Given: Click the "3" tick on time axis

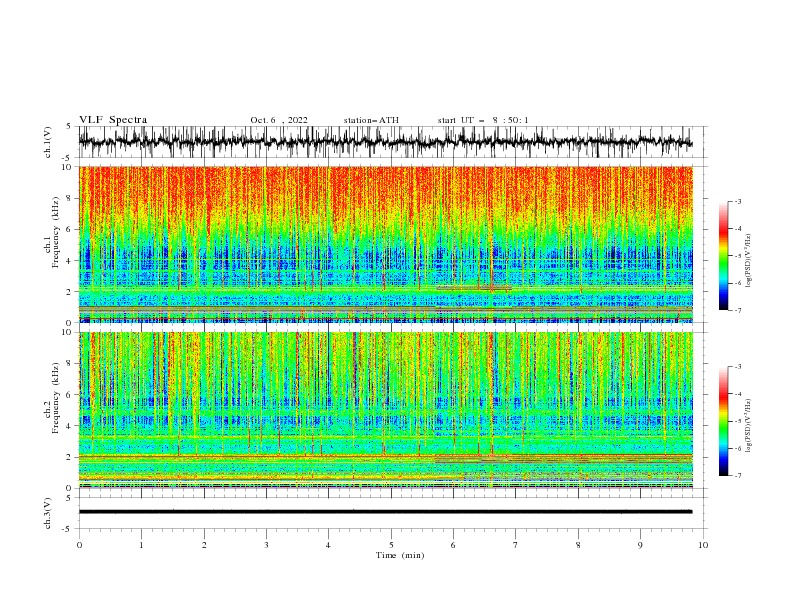Looking at the screenshot, I should coord(266,545).
